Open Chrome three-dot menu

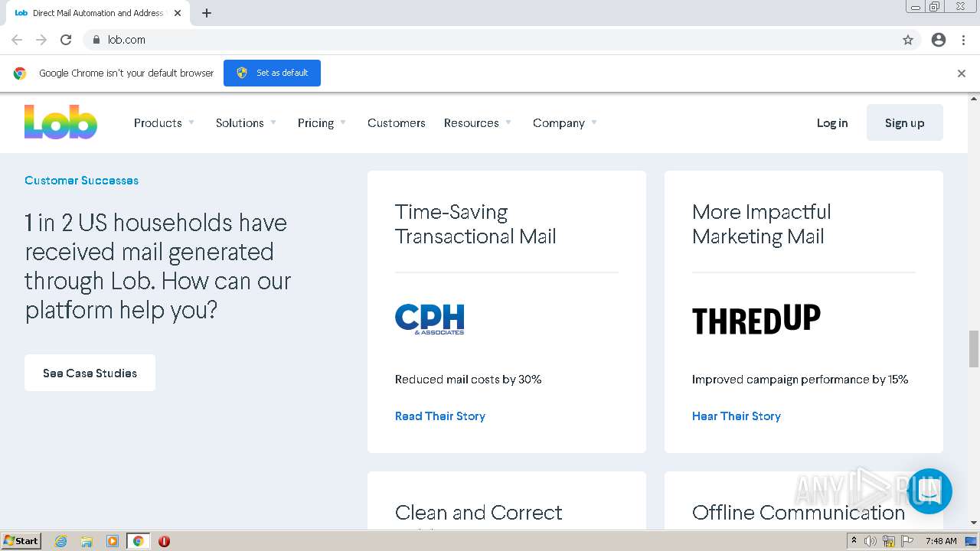pos(963,40)
